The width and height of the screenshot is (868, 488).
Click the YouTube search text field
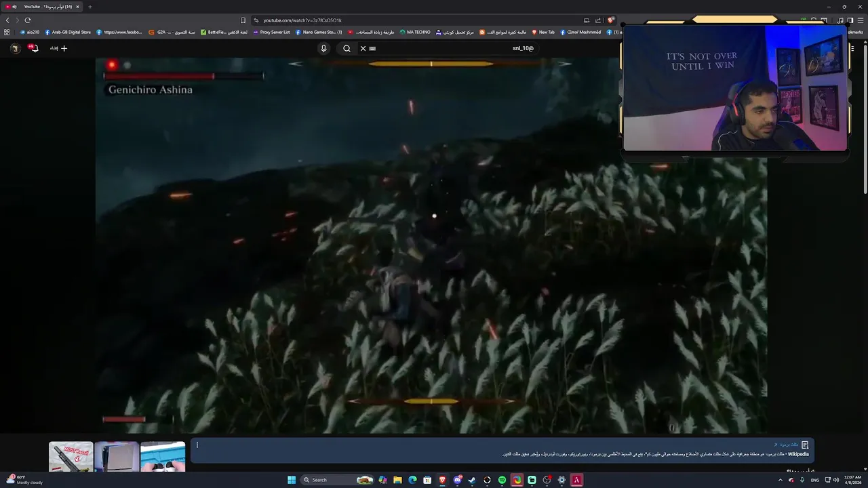448,48
